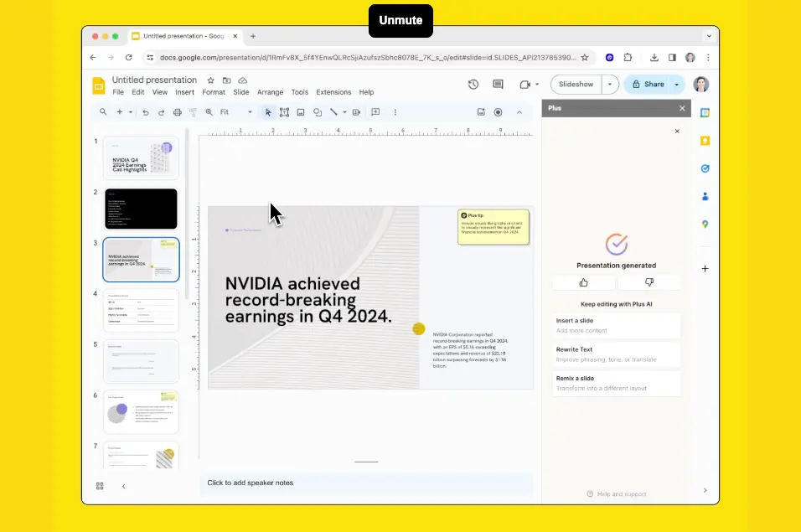The image size is (801, 532).
Task: Open more toolbar options menu
Action: pos(395,112)
